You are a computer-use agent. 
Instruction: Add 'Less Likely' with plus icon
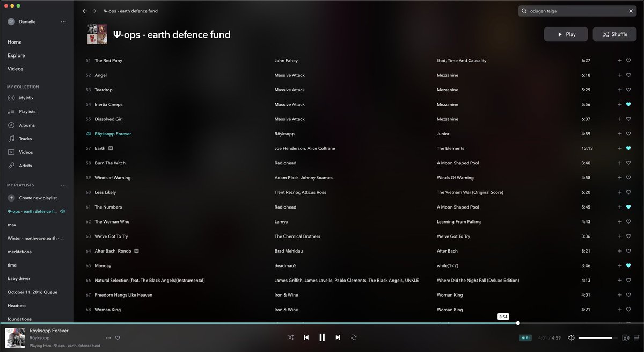(x=620, y=192)
